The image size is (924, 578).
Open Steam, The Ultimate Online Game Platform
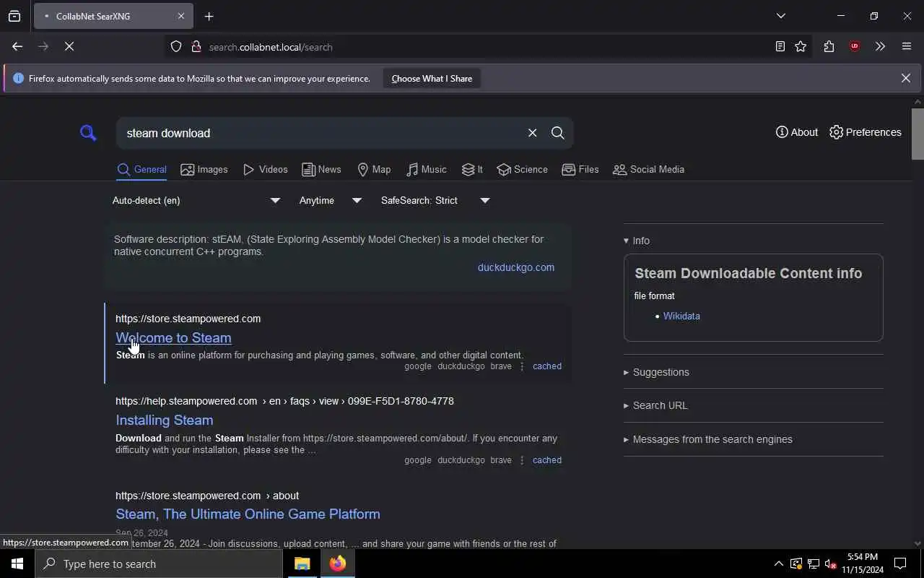point(248,514)
